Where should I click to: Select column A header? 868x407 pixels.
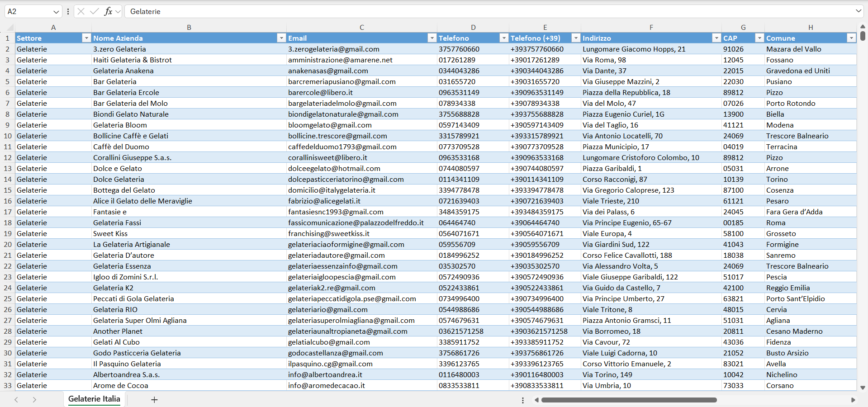pos(53,27)
